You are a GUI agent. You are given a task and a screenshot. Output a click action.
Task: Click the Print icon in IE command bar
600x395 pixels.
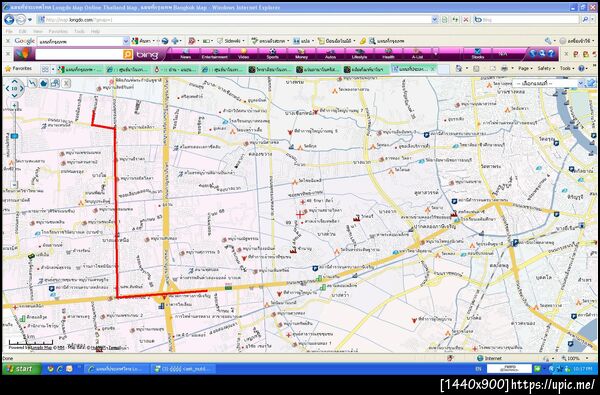pyautogui.click(x=504, y=69)
